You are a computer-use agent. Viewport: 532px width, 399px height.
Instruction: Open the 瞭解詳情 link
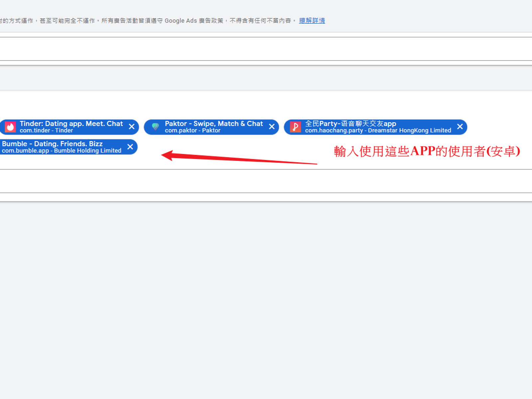pyautogui.click(x=312, y=21)
